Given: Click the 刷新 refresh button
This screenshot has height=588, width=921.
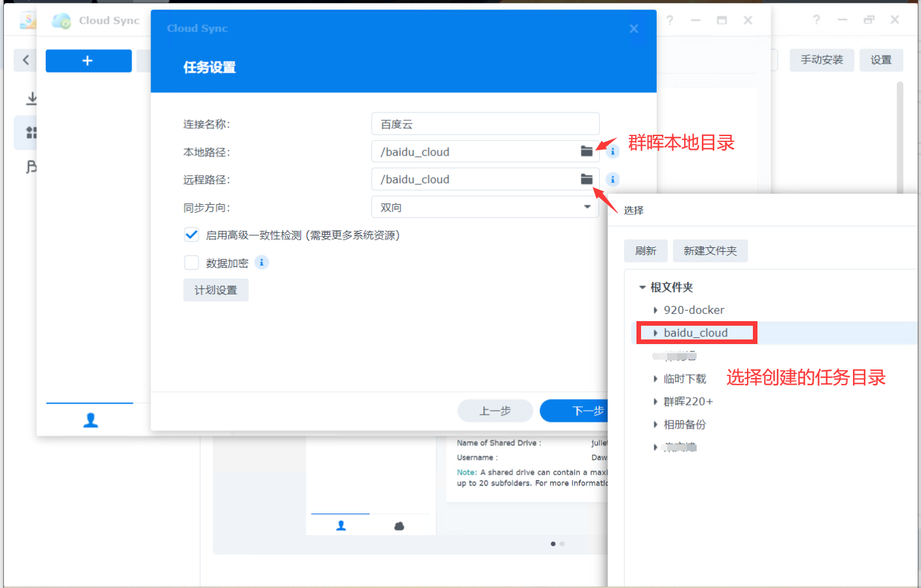Looking at the screenshot, I should (646, 251).
